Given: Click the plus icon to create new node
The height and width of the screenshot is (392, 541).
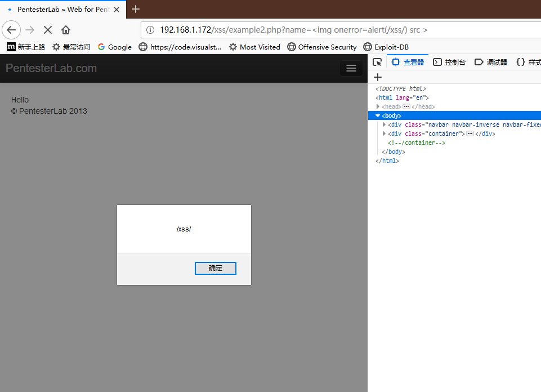Looking at the screenshot, I should (x=377, y=77).
